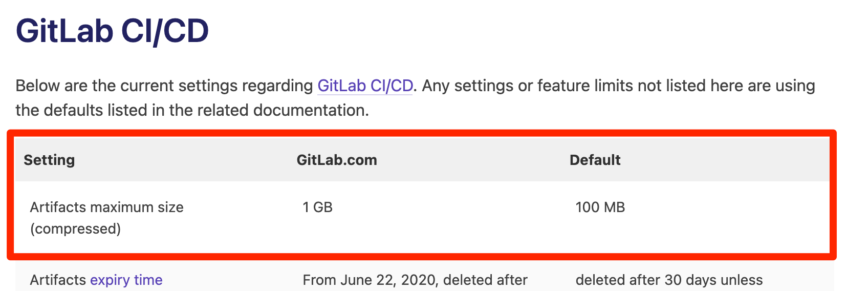Click the word defaults in intro paragraph

[73, 110]
